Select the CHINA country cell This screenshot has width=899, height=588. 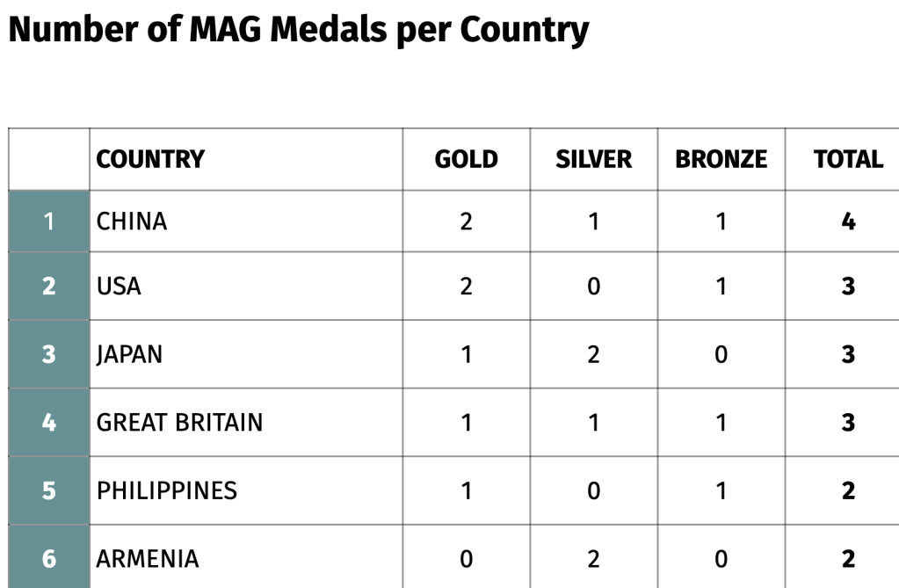point(132,221)
